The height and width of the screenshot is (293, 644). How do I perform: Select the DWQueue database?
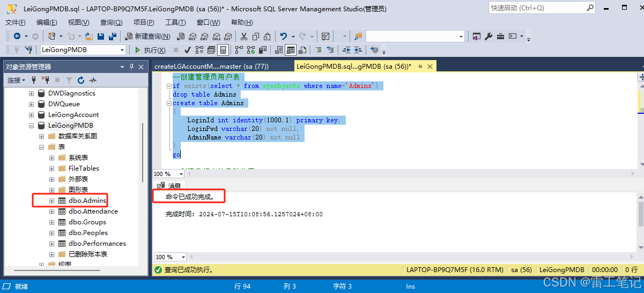(x=64, y=104)
